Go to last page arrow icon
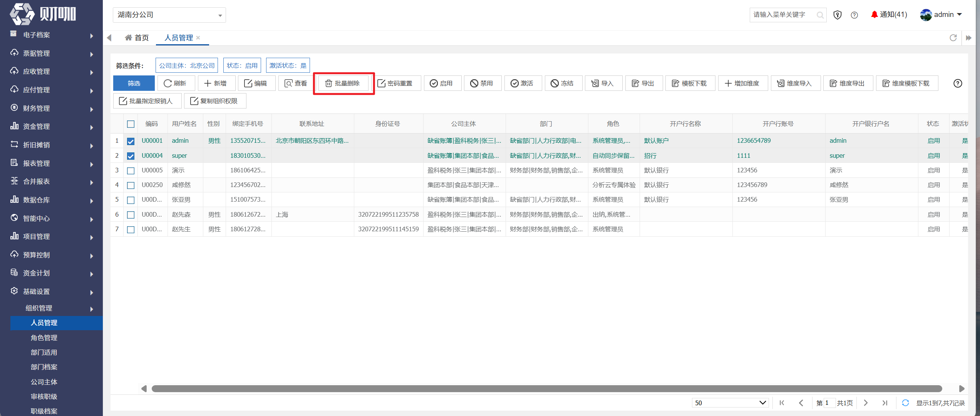This screenshot has width=980, height=416. click(x=885, y=403)
